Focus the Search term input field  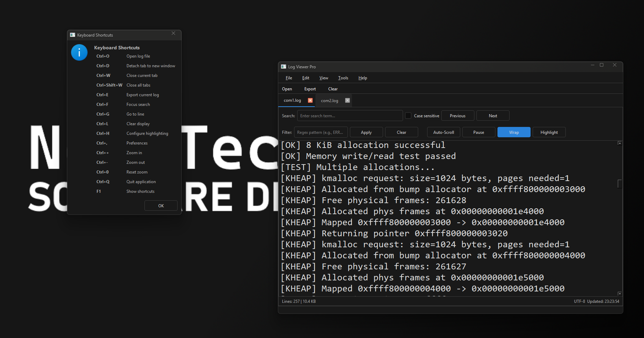pos(350,116)
